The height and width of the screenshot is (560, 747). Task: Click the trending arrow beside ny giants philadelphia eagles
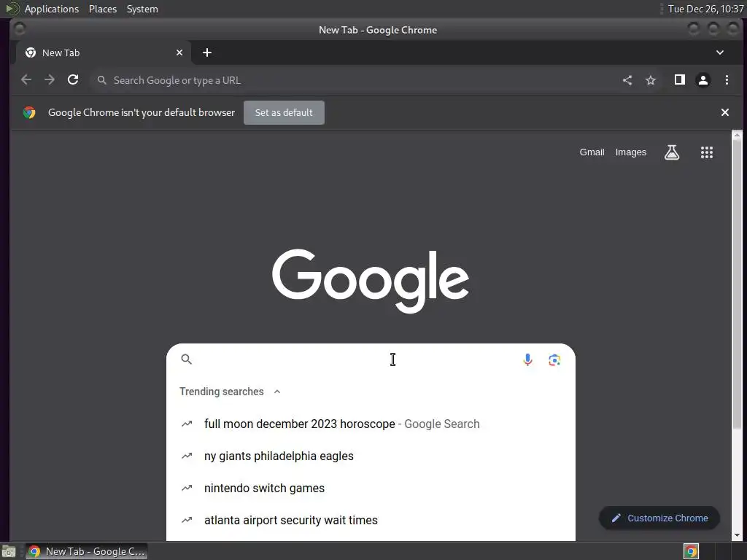[x=187, y=456]
